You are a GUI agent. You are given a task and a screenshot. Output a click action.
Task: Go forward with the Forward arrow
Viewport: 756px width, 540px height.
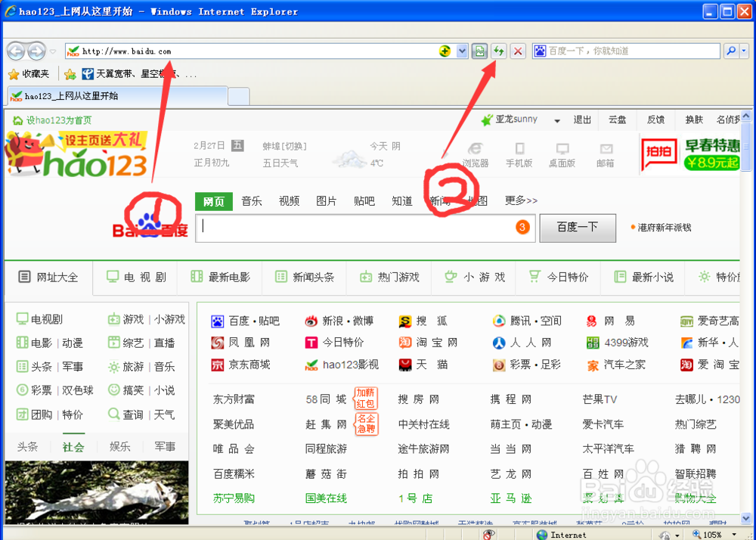36,51
